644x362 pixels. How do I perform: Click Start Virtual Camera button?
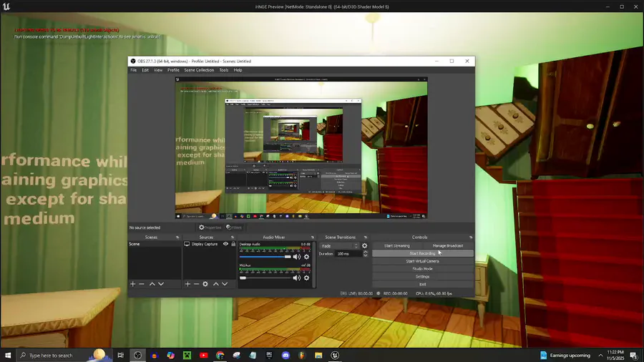[x=422, y=261]
